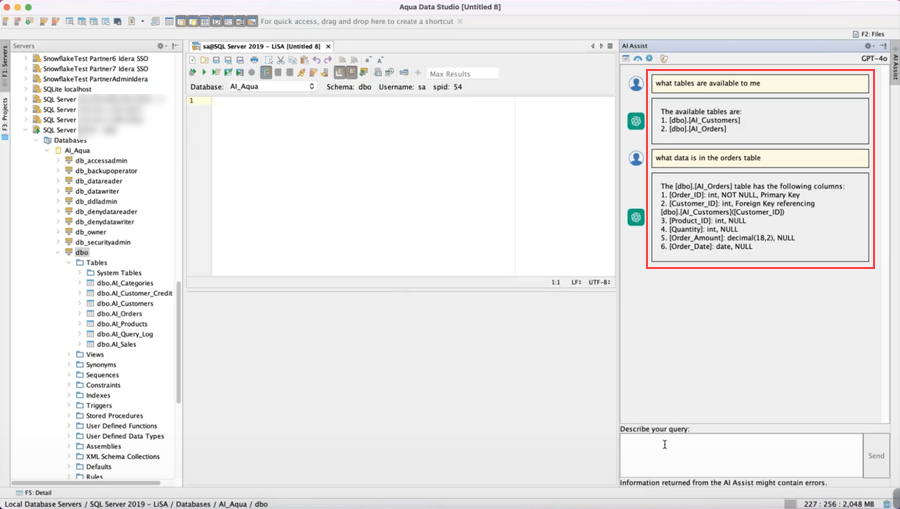Collapse the dbo schema node
Screen dimensions: 900x509
[58, 252]
